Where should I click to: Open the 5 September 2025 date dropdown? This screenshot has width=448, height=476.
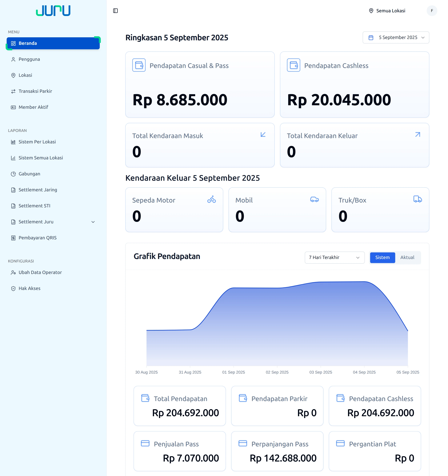pyautogui.click(x=396, y=38)
